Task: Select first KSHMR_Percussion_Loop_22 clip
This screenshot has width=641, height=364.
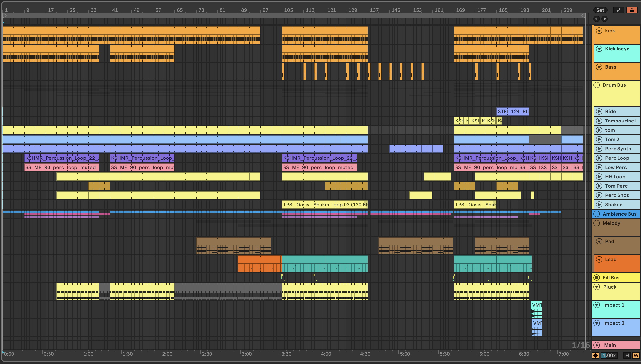Action: [62, 158]
